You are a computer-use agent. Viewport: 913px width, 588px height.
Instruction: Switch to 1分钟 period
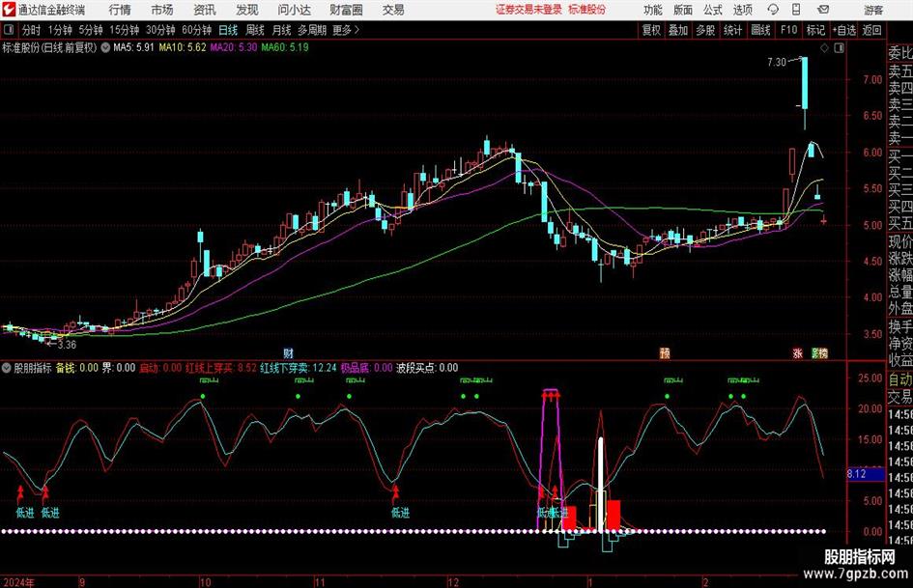(x=60, y=30)
